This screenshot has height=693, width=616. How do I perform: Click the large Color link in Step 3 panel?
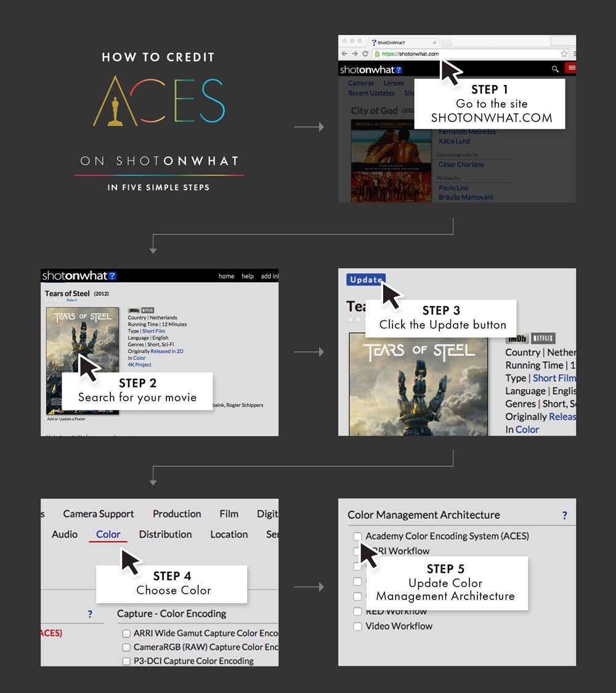click(x=527, y=429)
